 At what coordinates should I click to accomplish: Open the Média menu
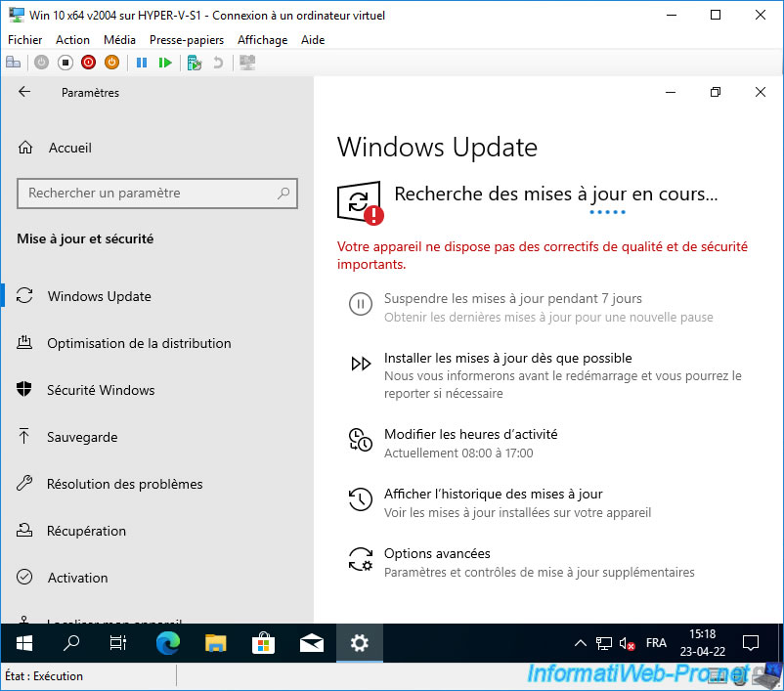119,40
